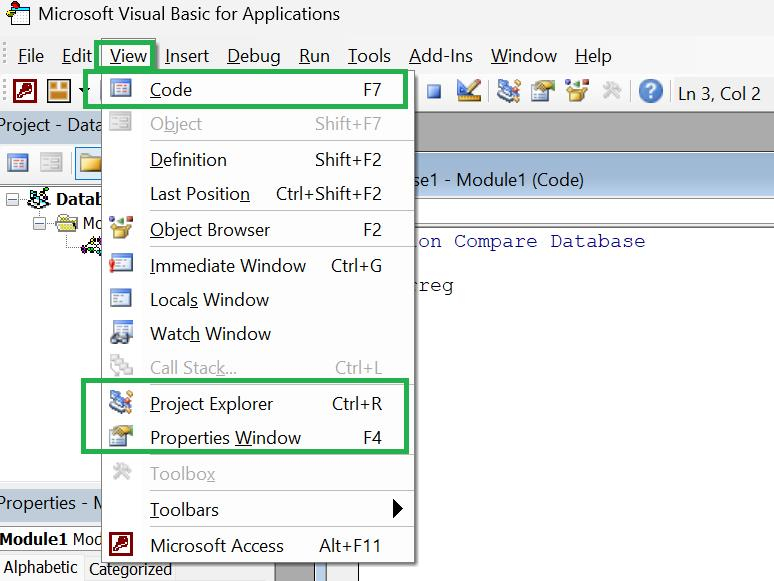The image size is (774, 581).
Task: Click the Project Explorer toolbar icon
Action: tap(508, 91)
